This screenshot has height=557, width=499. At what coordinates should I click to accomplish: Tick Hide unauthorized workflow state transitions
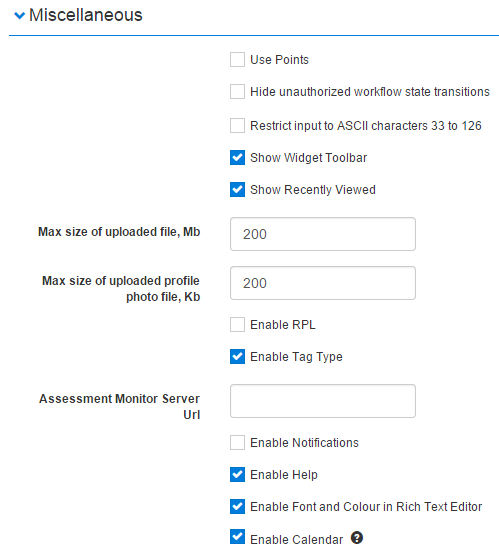coord(237,91)
